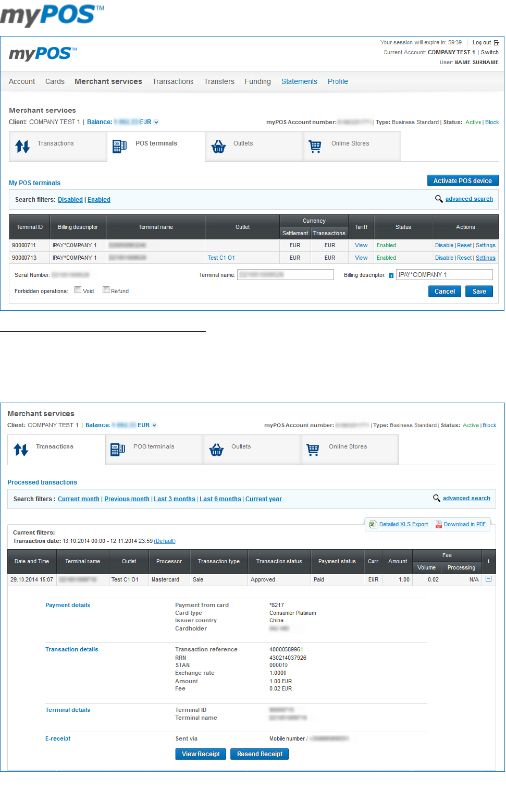This screenshot has height=812, width=506.
Task: Tick the Refund forbidden operation checkbox
Action: pos(106,290)
